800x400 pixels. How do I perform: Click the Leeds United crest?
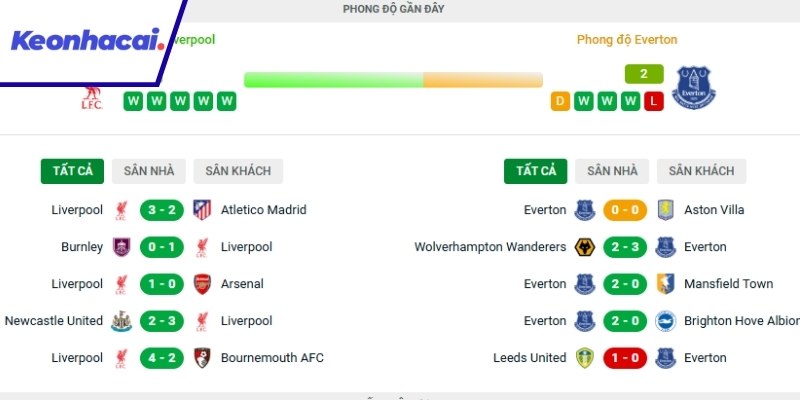(585, 358)
